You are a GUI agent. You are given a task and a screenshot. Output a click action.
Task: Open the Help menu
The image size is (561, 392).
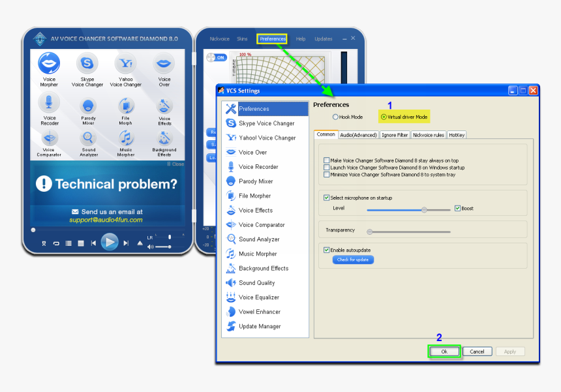[x=301, y=38]
